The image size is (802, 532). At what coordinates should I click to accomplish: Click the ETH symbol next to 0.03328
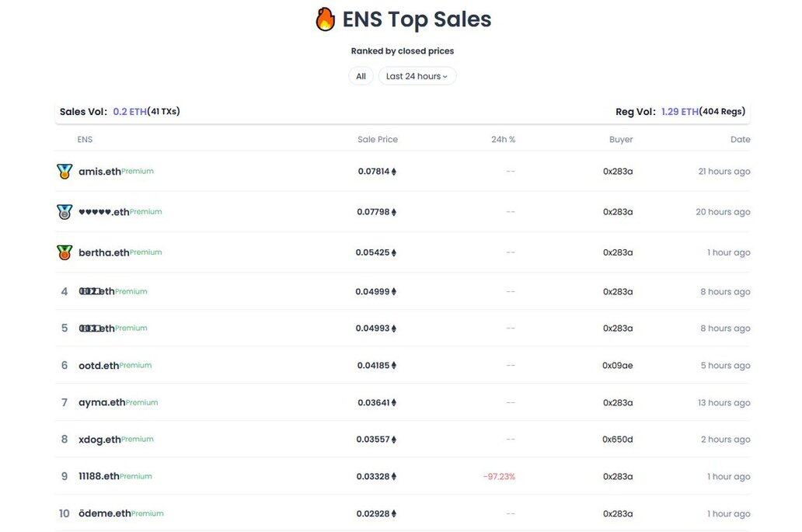[394, 477]
